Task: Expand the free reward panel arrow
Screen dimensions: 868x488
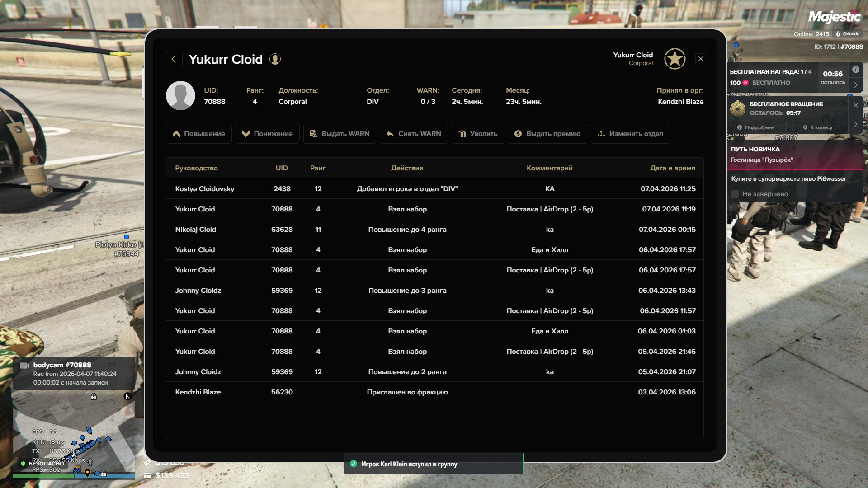Action: pos(855,85)
